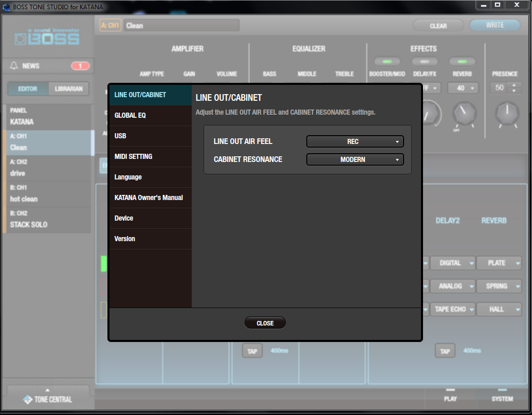Select the DELAY2 effect tab
Image resolution: width=532 pixels, height=415 pixels.
tap(448, 221)
